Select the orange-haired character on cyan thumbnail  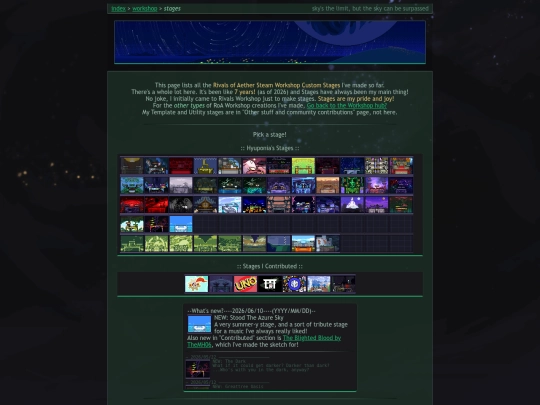click(196, 284)
